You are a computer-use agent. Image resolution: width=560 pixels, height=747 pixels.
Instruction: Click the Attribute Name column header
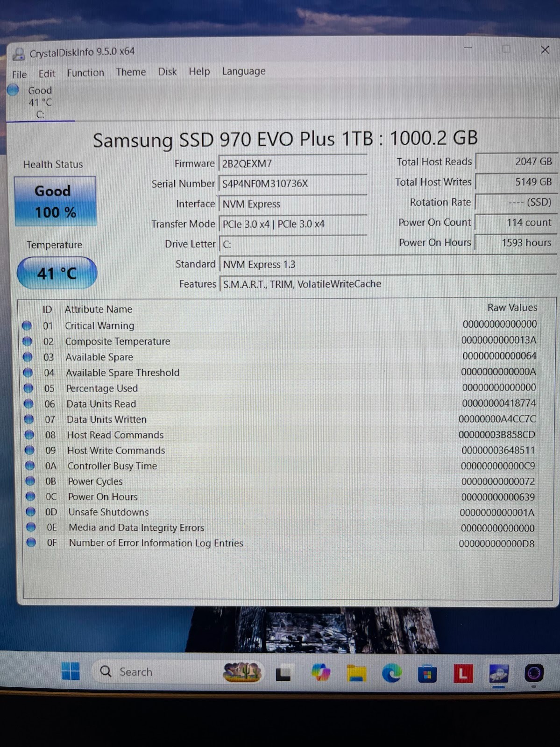[x=99, y=309]
